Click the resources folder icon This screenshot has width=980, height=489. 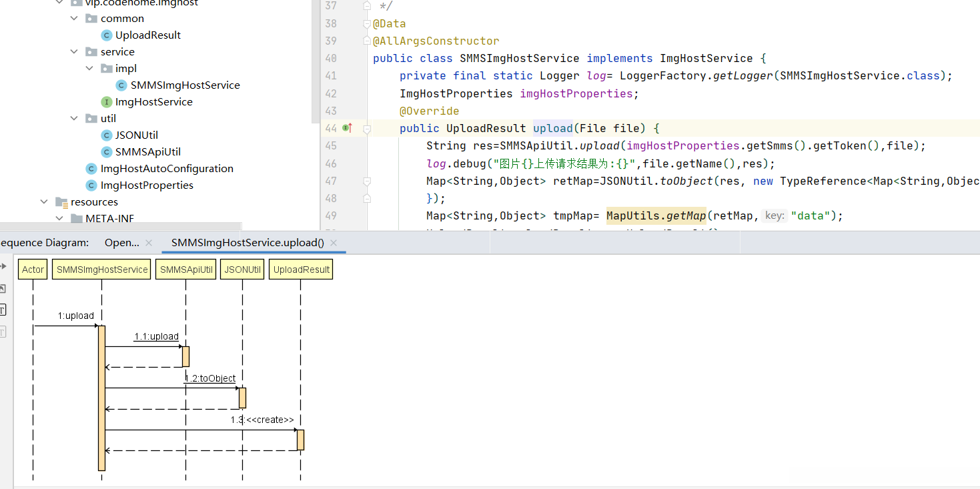pyautogui.click(x=61, y=202)
